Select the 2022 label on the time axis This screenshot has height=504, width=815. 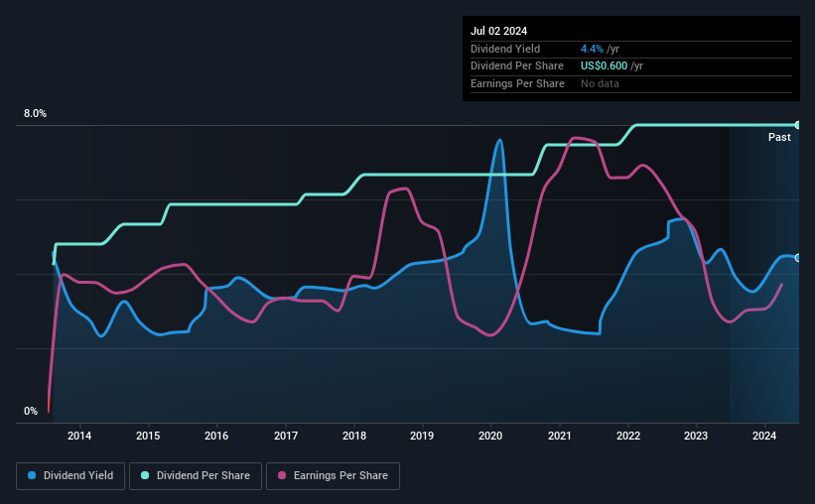(628, 436)
